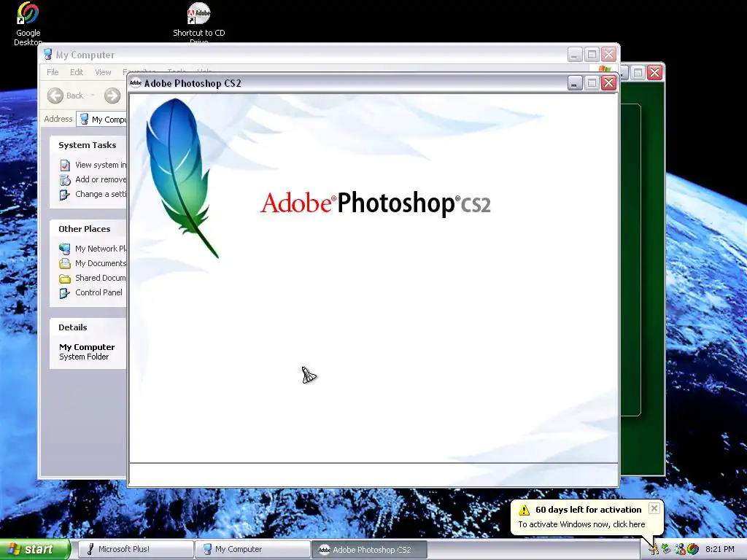Switch to My Computer taskbar button

coord(252,549)
